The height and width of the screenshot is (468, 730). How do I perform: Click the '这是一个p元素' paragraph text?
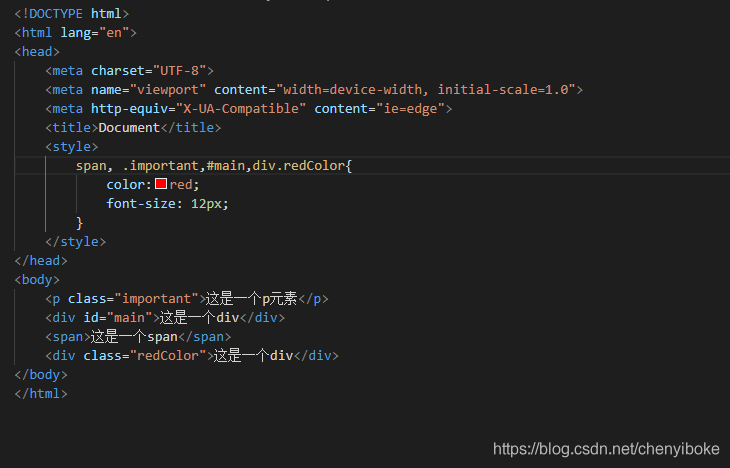[x=251, y=298]
